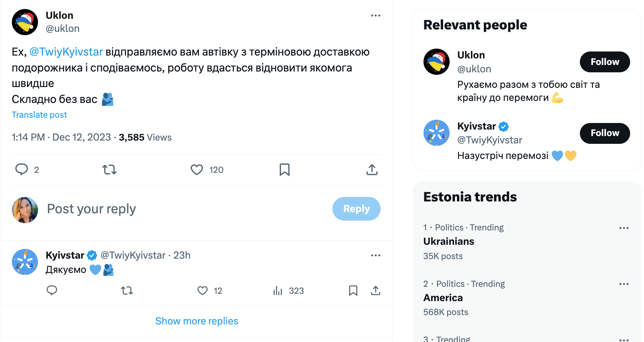The height and width of the screenshot is (342, 644).
Task: Open options for America trend
Action: tap(624, 284)
